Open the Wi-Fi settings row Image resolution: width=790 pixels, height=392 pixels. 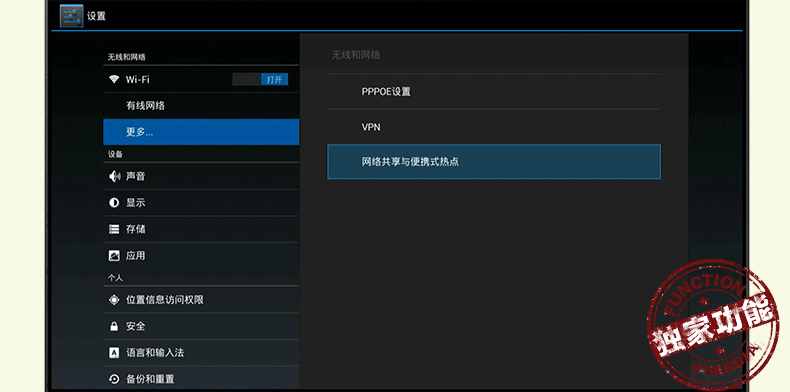tap(201, 79)
